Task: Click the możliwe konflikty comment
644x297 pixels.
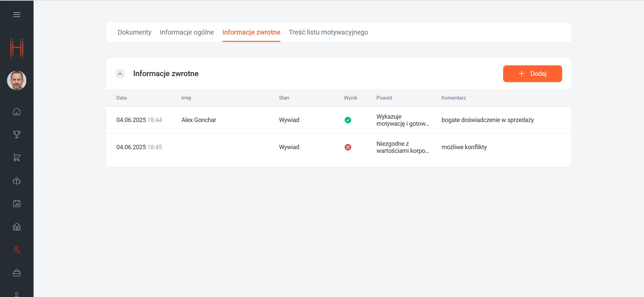Action: (x=464, y=147)
